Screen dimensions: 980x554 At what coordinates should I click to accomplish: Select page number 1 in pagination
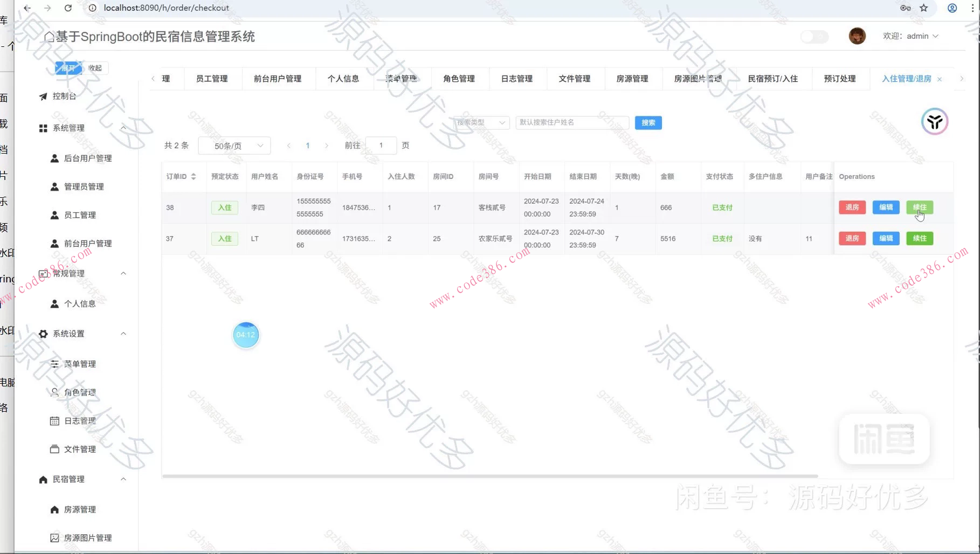[308, 146]
